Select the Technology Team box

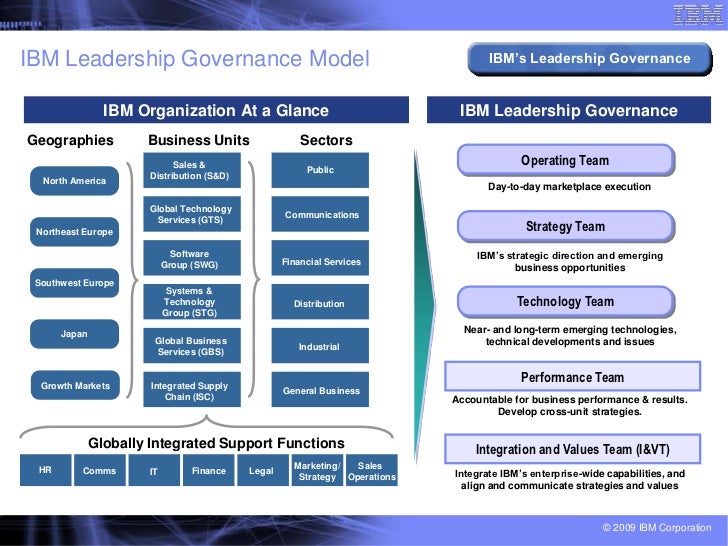tap(566, 302)
